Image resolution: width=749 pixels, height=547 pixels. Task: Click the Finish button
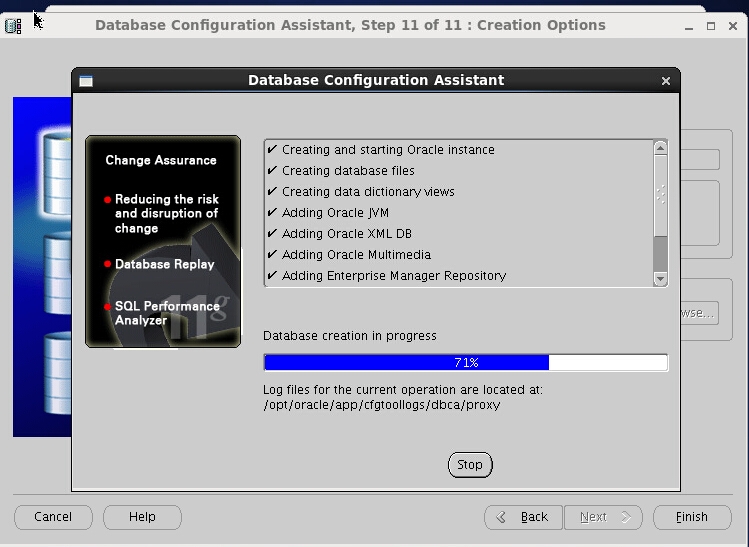tap(692, 517)
